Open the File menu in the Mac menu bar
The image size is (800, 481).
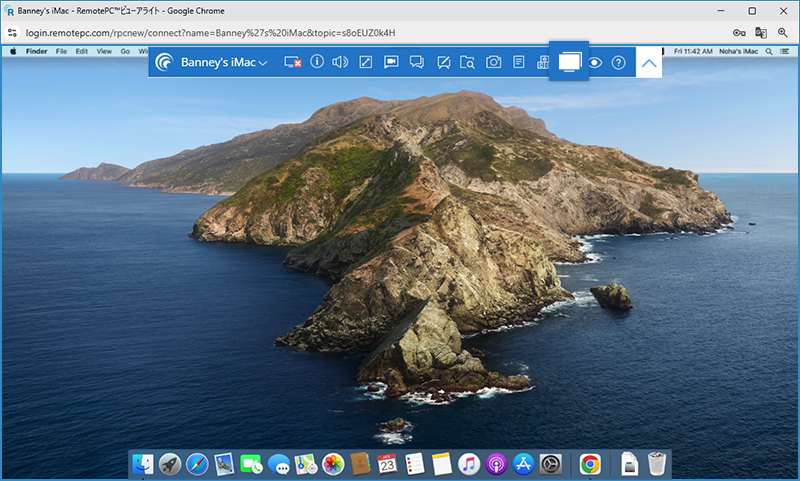pyautogui.click(x=61, y=51)
